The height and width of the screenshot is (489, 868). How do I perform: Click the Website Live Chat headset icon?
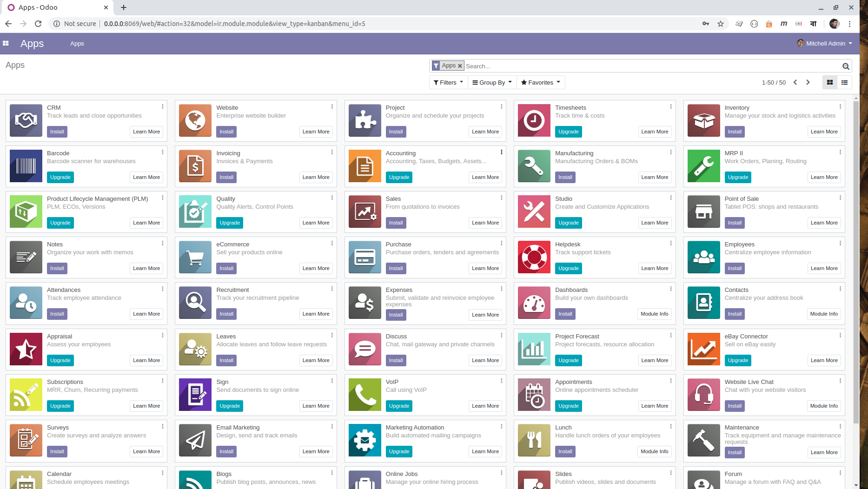pyautogui.click(x=704, y=395)
